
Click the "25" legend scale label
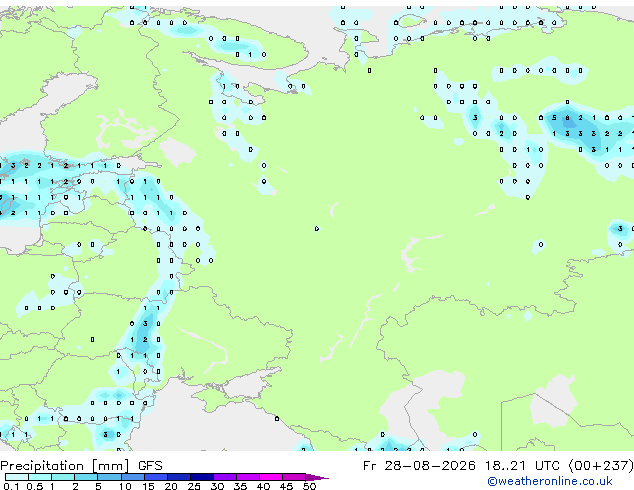194,486
